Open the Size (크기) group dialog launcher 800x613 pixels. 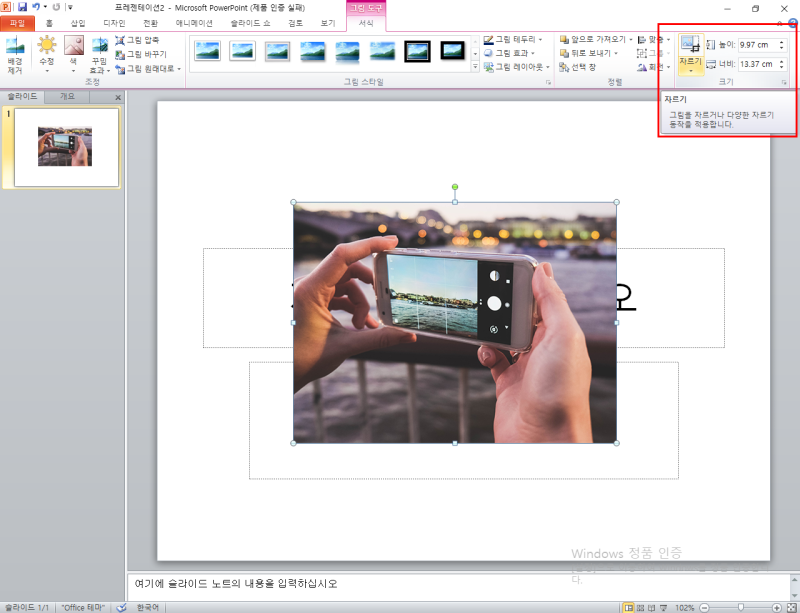[784, 82]
